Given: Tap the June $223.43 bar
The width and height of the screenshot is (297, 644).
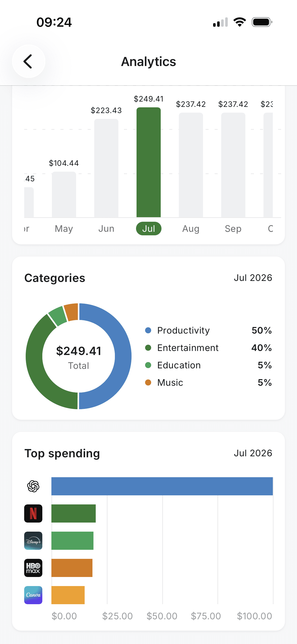Looking at the screenshot, I should (x=106, y=168).
